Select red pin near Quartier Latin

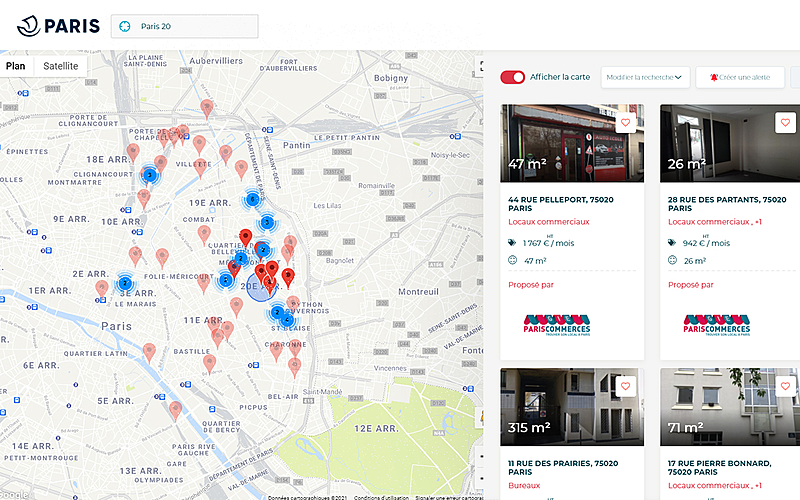pyautogui.click(x=149, y=353)
